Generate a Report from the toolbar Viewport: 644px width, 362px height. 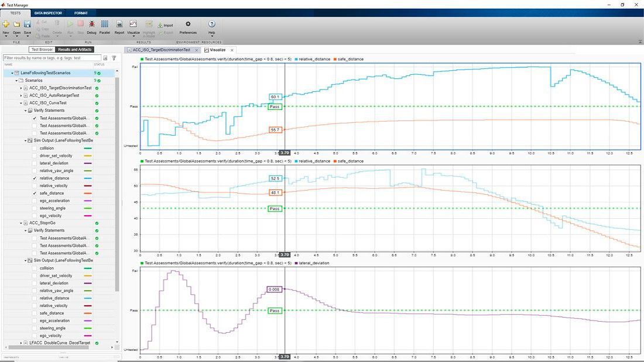119,25
